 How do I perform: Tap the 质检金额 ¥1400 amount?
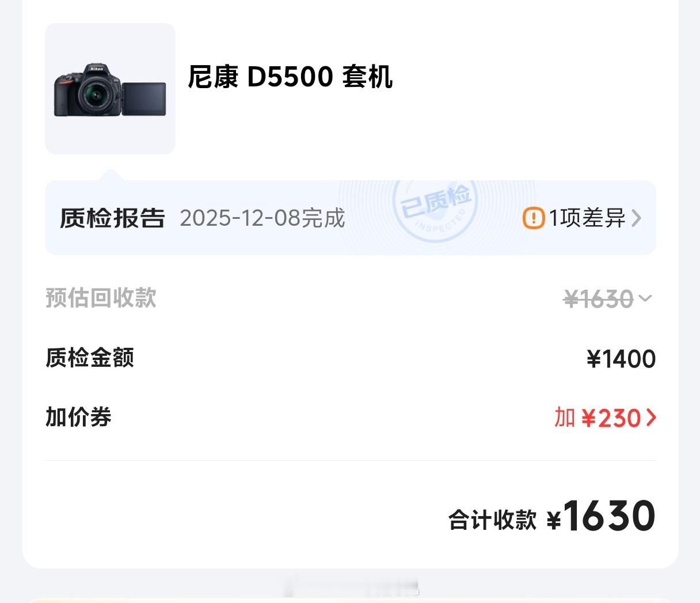click(x=621, y=359)
